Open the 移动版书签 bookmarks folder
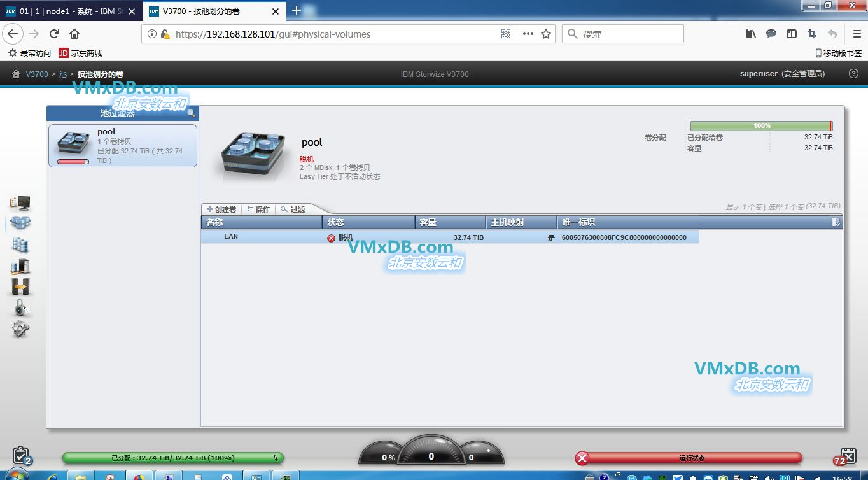The image size is (868, 480). click(839, 53)
